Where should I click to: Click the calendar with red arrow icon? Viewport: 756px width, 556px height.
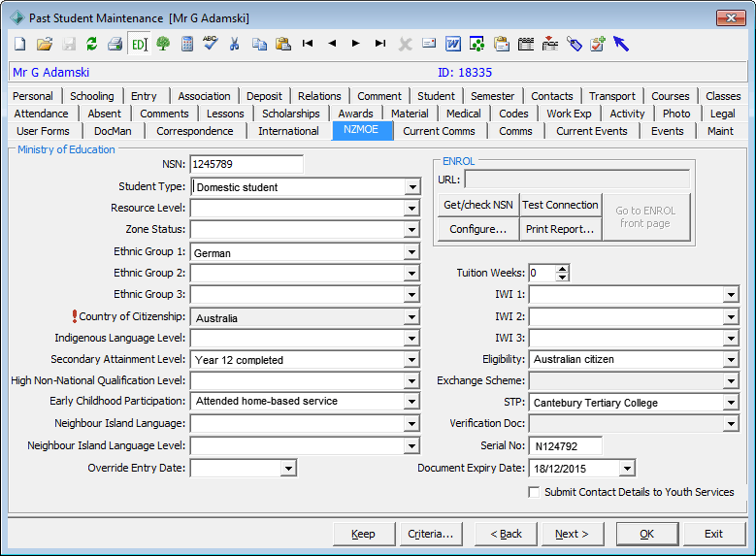(549, 44)
